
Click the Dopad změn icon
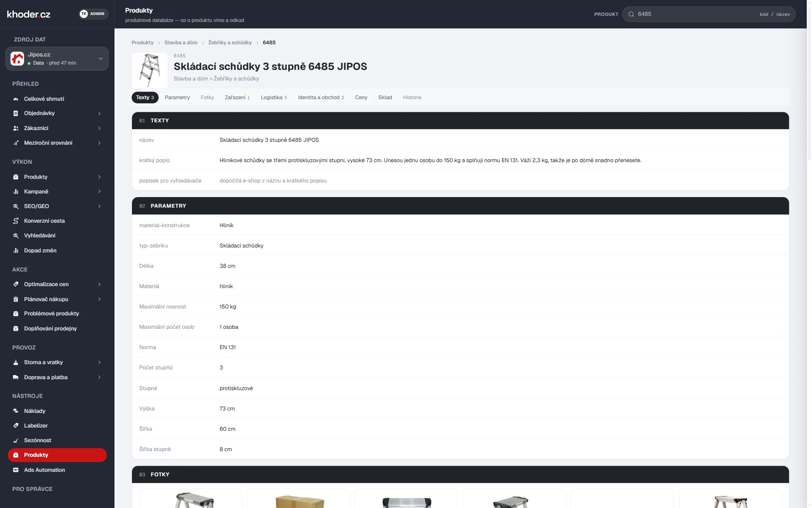tap(16, 250)
